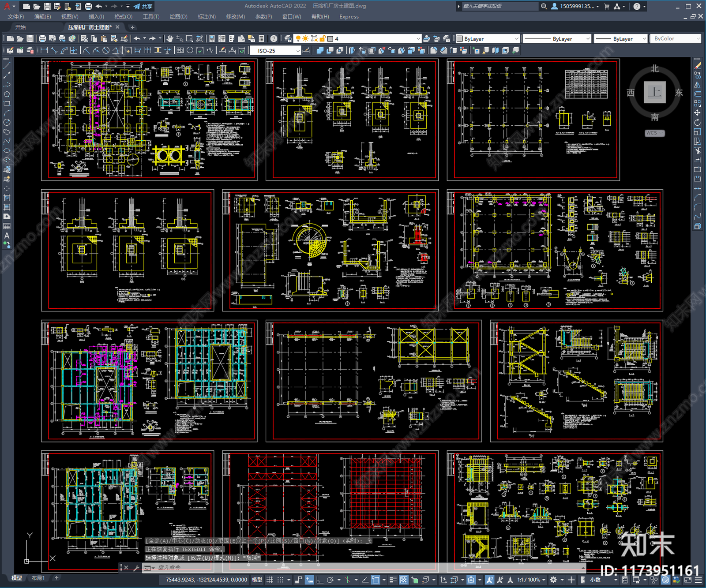This screenshot has width=706, height=588.
Task: Open the 标注(N) menu
Action: pos(207,17)
